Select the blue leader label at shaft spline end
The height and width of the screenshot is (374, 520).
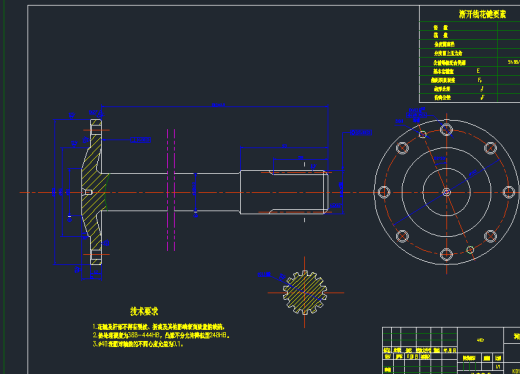tap(361, 133)
